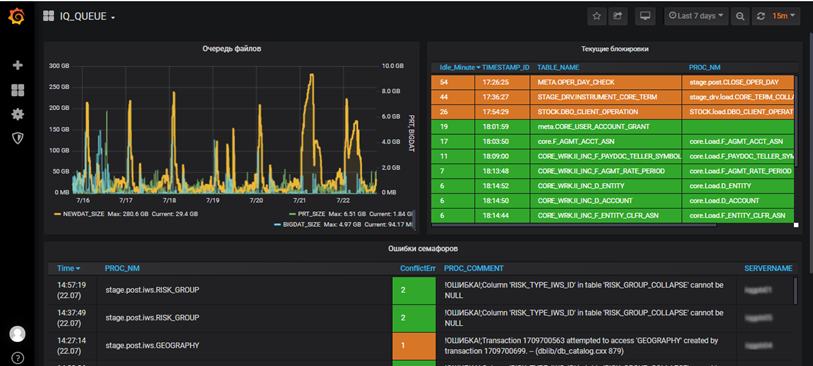Viewport: 813px width, 366px height.
Task: Select the meta.CORE_USER_ACCOUNT_GRANT cell
Action: pos(606,126)
